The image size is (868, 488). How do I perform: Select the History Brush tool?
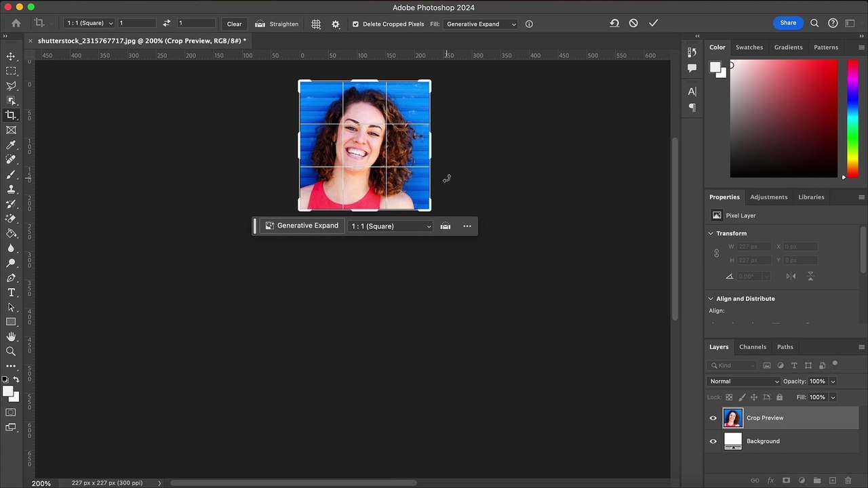coord(11,204)
